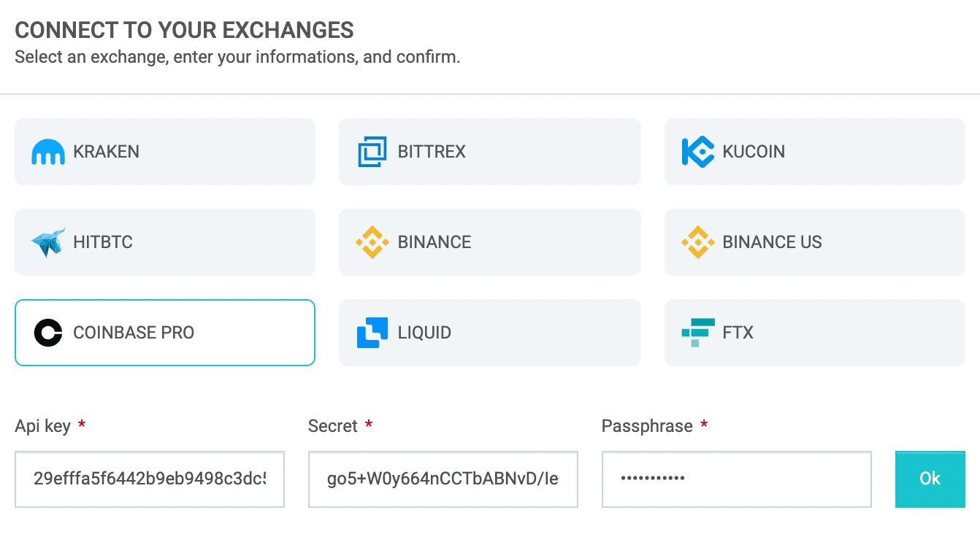This screenshot has height=537, width=980.
Task: Choose the BITTREX exchange tile
Action: (x=490, y=152)
